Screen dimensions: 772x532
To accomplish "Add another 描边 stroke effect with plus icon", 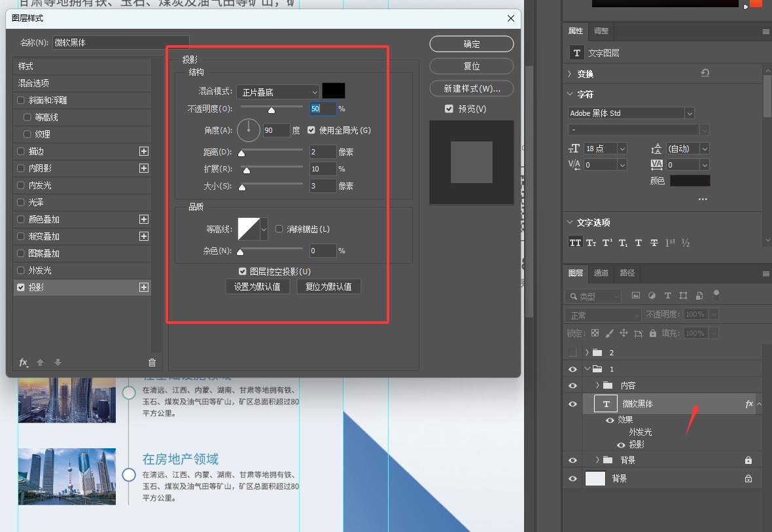I will (x=144, y=151).
